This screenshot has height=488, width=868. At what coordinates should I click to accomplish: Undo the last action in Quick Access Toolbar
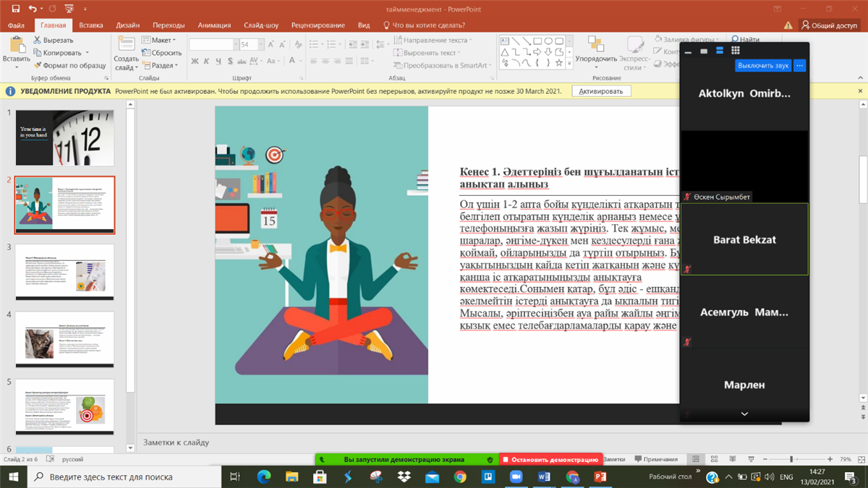(33, 9)
